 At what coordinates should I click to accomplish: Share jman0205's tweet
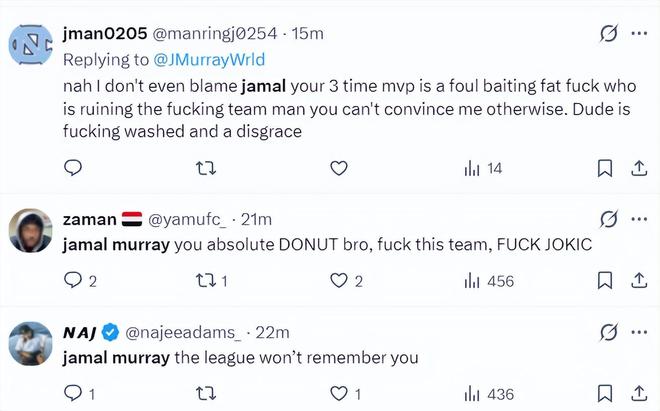click(638, 169)
